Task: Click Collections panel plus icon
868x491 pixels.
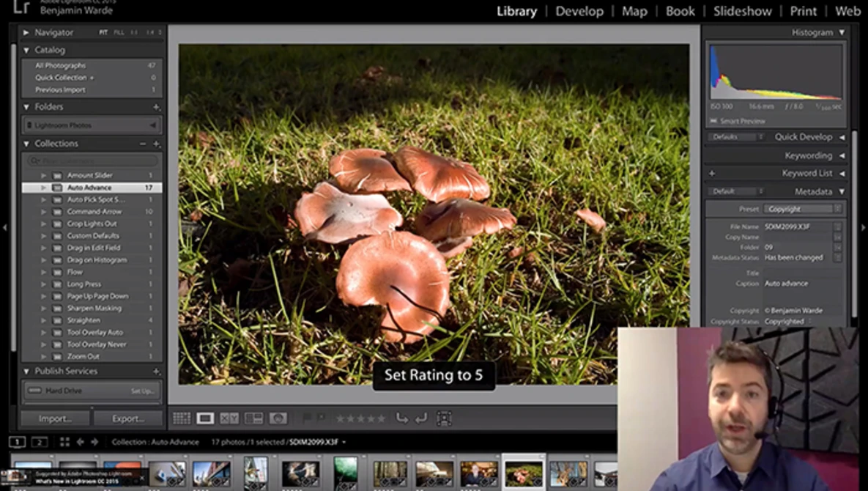Action: point(157,144)
